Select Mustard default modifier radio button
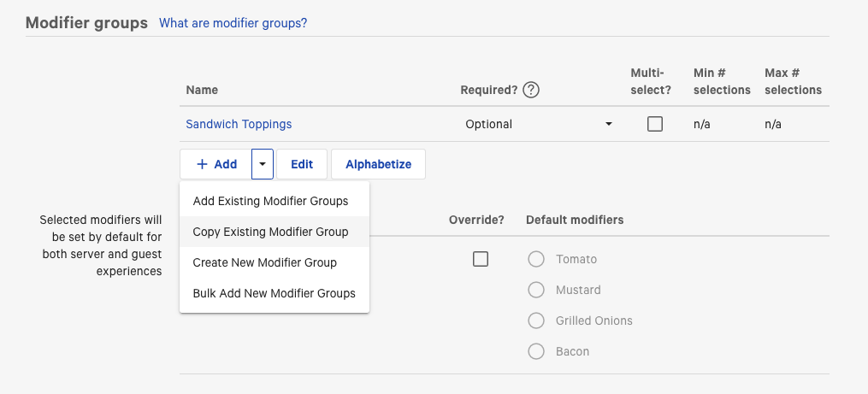The width and height of the screenshot is (868, 394). tap(536, 290)
